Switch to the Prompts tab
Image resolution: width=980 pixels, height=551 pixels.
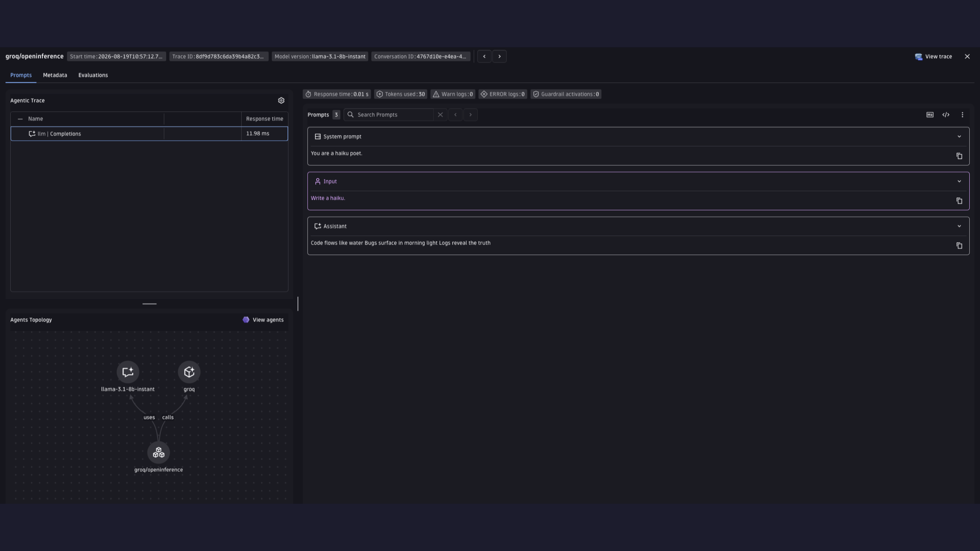pos(21,75)
